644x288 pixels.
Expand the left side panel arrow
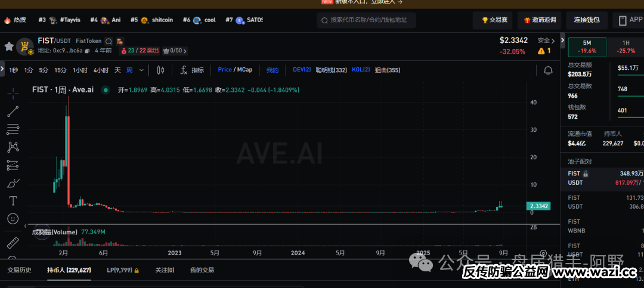[x=2, y=69]
